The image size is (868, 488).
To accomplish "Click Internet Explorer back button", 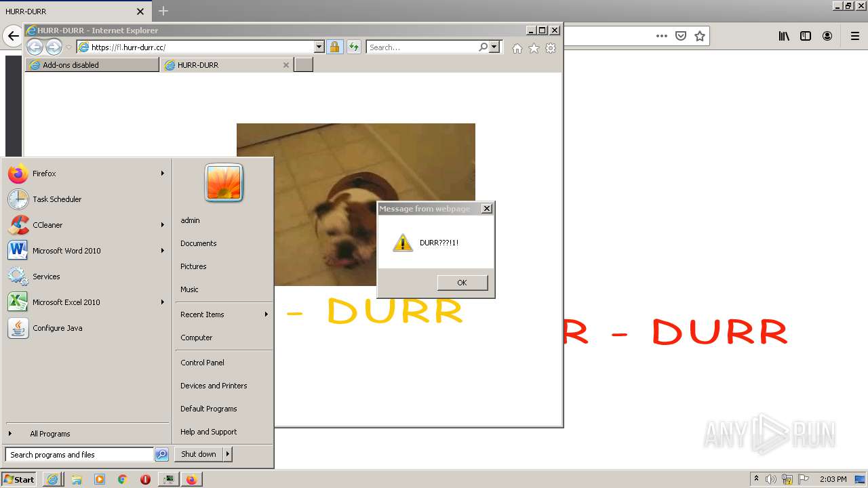I will tap(35, 47).
